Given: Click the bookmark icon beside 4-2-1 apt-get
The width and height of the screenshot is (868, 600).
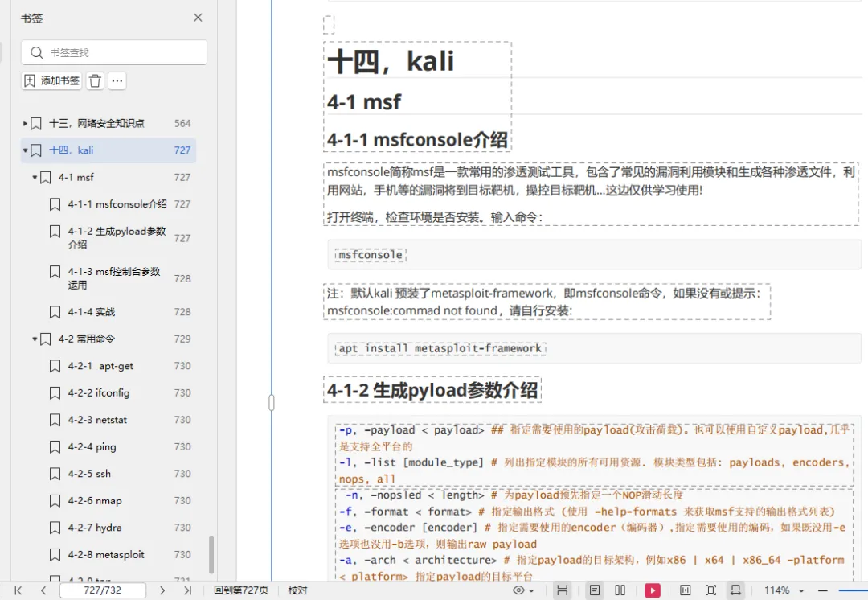Looking at the screenshot, I should tap(55, 366).
